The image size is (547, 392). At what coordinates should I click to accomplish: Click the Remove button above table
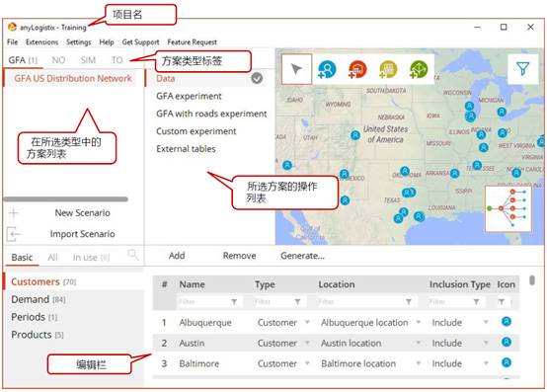[239, 256]
